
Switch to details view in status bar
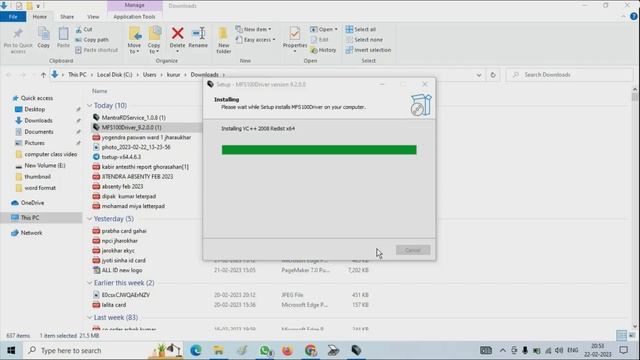[621, 336]
